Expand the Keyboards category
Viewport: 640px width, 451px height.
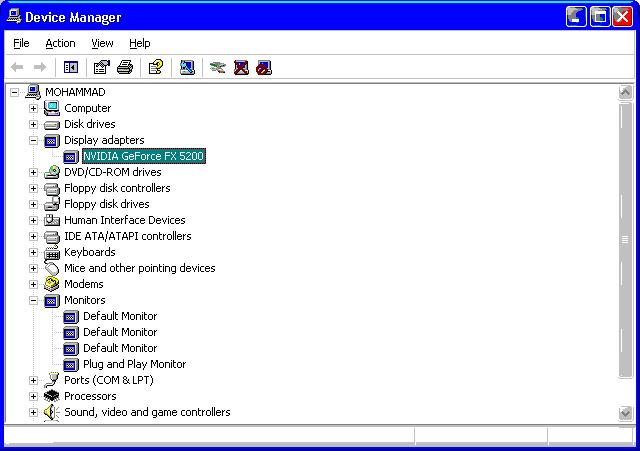[x=33, y=252]
